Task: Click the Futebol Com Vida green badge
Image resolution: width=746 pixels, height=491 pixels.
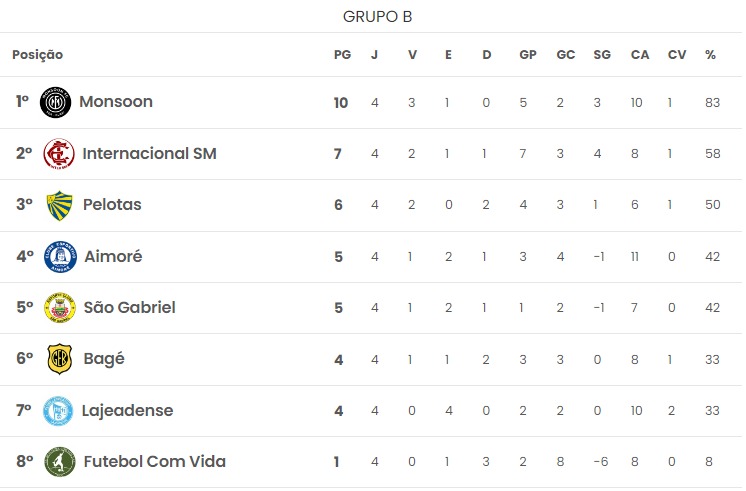Action: point(59,462)
